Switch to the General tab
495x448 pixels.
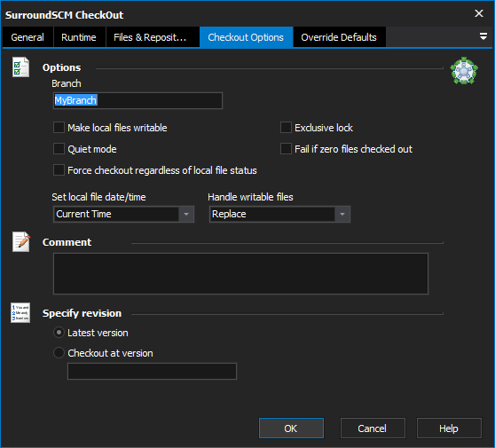[x=27, y=37]
